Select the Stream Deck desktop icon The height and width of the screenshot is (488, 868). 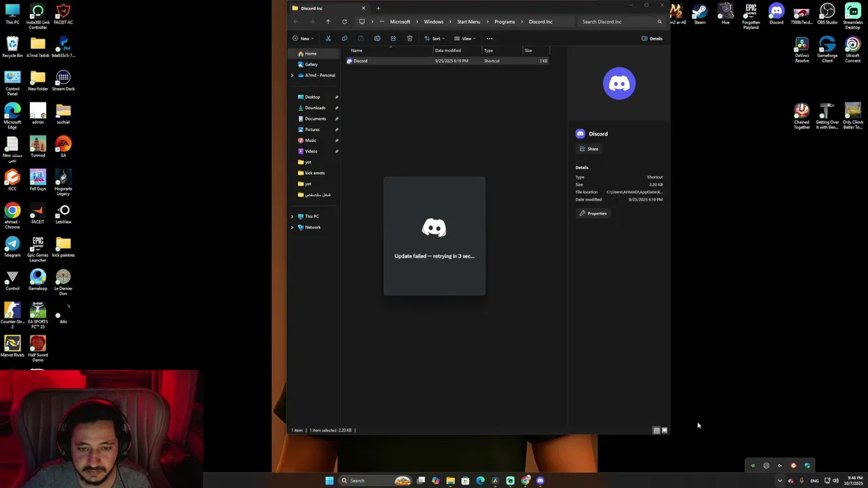click(x=63, y=81)
